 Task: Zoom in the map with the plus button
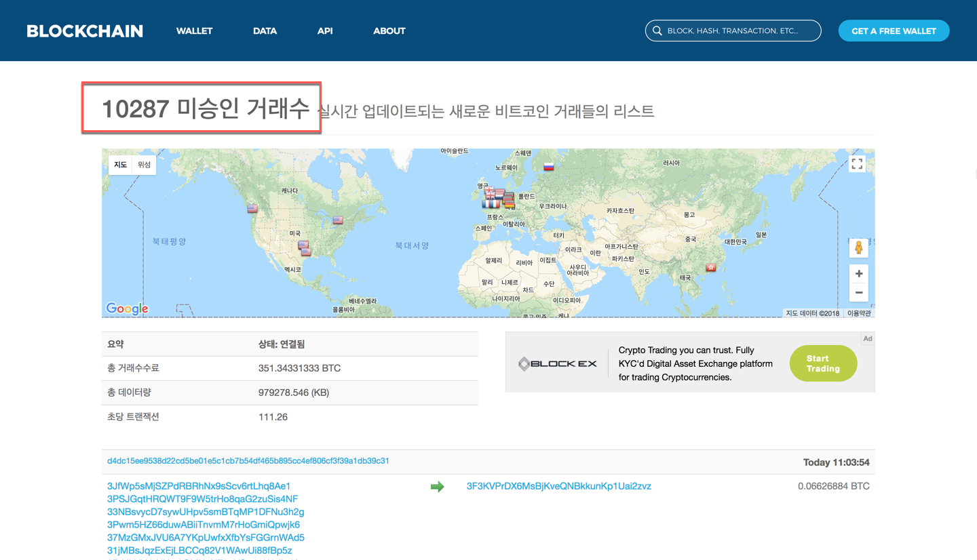[858, 273]
